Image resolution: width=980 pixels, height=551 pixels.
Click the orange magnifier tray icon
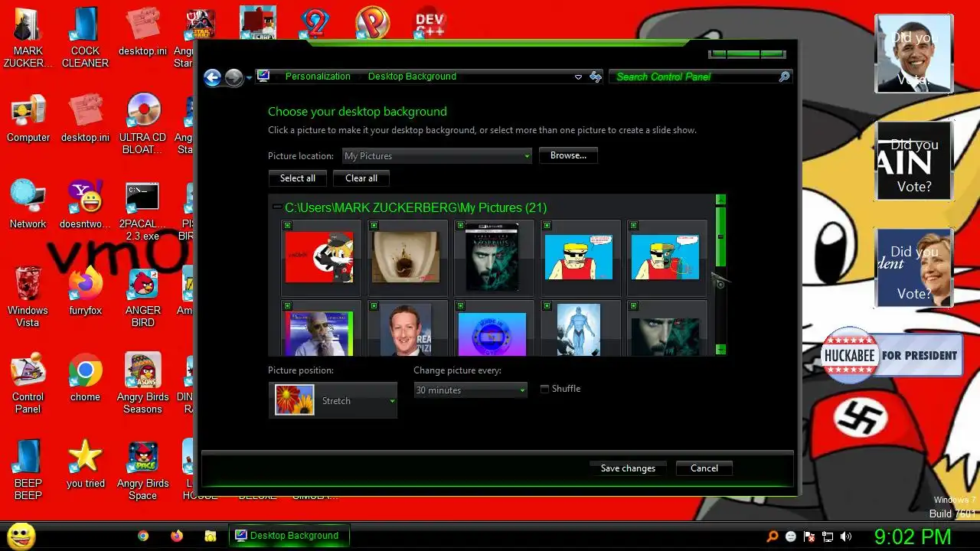coord(773,536)
